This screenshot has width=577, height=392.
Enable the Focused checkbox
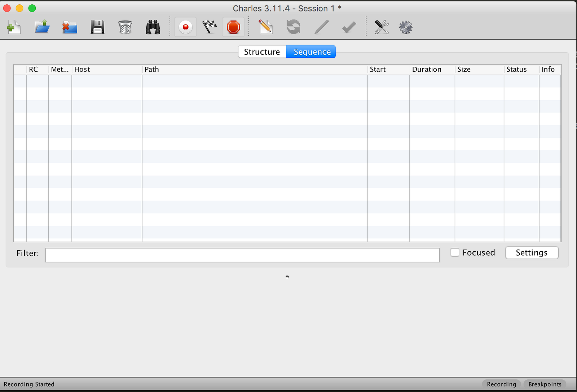pyautogui.click(x=455, y=252)
